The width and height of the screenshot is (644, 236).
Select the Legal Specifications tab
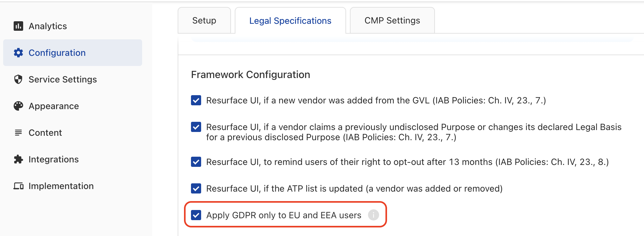[290, 21]
